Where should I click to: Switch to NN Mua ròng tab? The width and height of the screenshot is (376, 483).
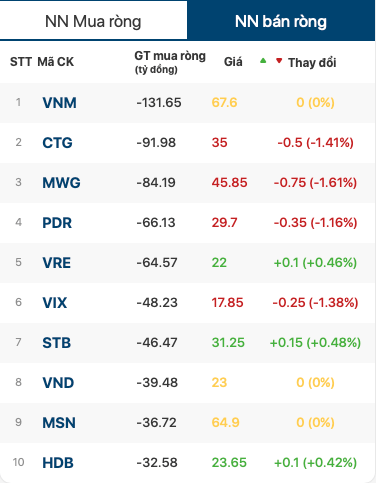93,21
